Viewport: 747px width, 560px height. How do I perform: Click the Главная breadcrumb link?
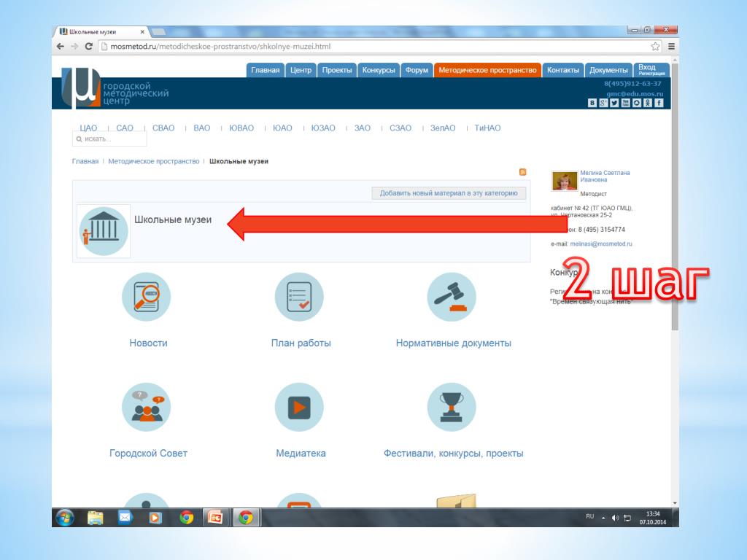(85, 161)
